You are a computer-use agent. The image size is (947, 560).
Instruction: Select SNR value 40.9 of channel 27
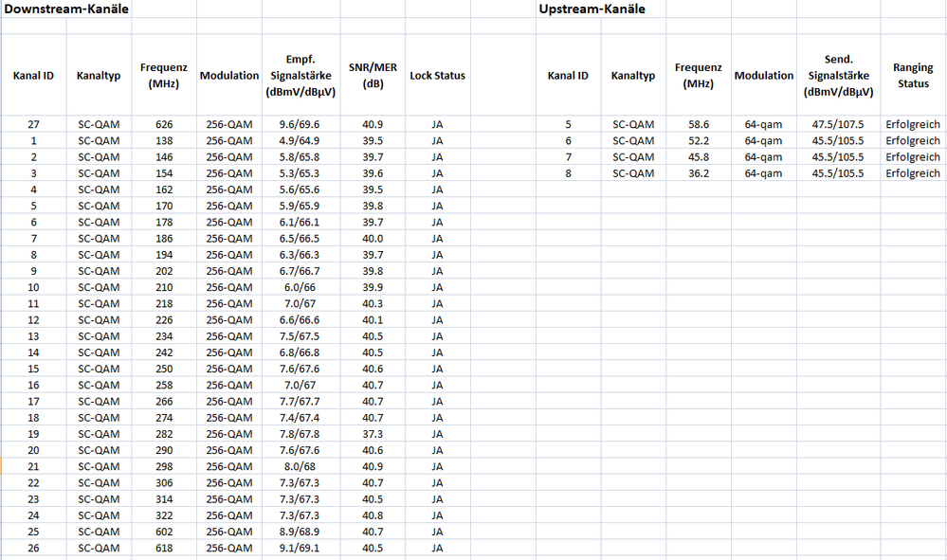tap(373, 124)
